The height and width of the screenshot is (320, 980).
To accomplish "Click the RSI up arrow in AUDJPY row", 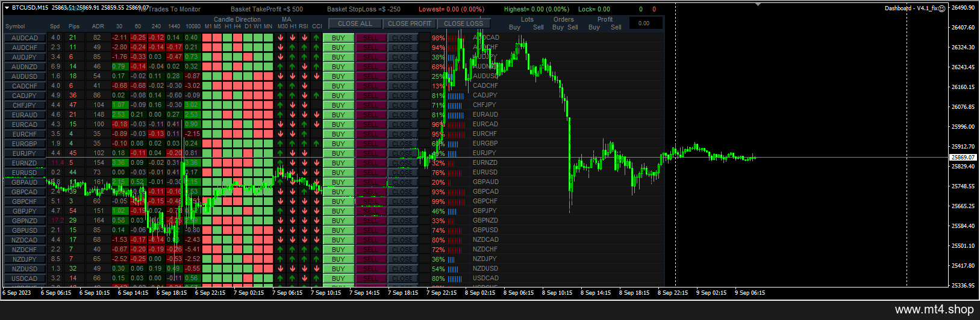I will pyautogui.click(x=304, y=57).
